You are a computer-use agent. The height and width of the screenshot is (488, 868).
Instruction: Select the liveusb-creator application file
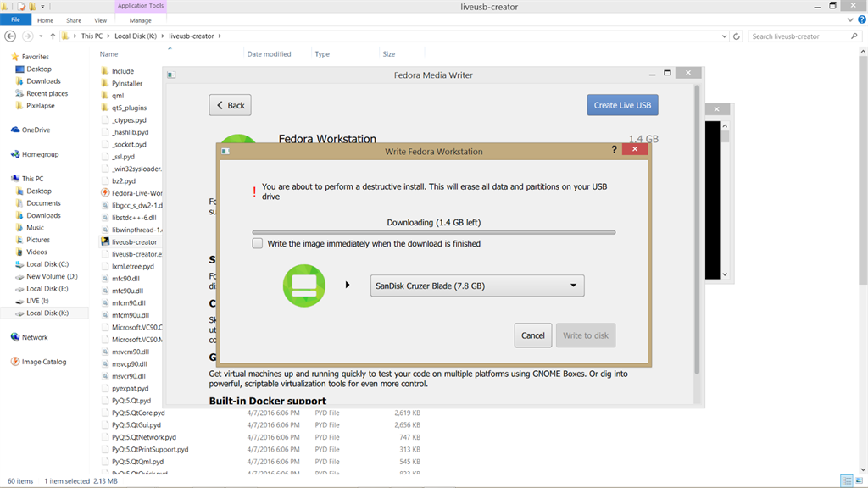(135, 241)
